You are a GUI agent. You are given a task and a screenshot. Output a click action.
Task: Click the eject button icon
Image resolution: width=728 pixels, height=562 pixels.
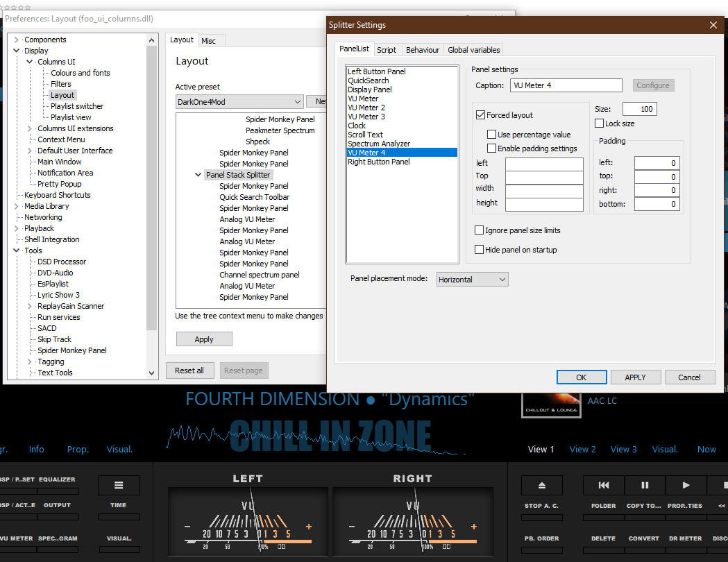542,485
